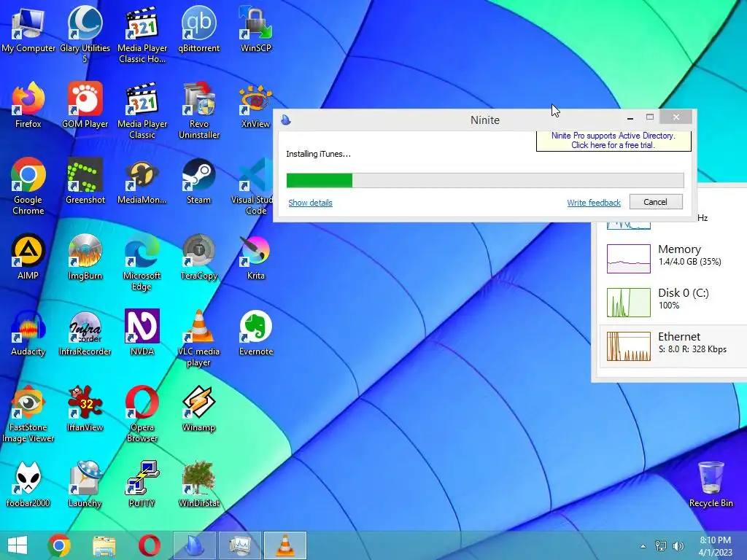Open File Explorer from the taskbar
The image size is (747, 560).
click(104, 545)
